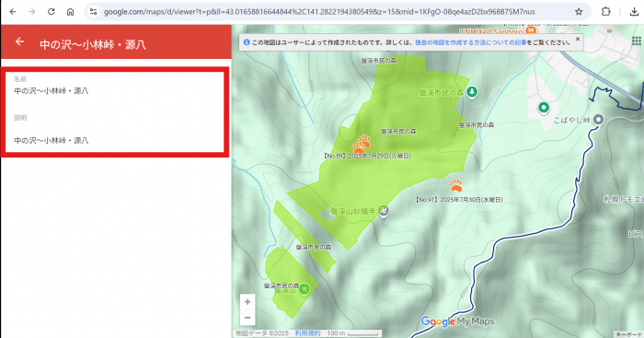Click the 盤渓山妙福寺 temple marker
The image size is (644, 338).
coord(384,211)
